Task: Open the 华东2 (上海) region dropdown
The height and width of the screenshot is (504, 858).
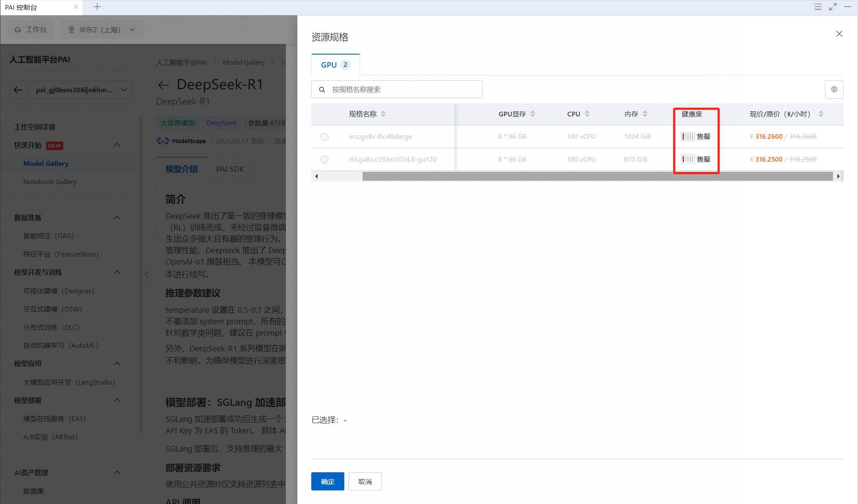Action: coord(102,30)
